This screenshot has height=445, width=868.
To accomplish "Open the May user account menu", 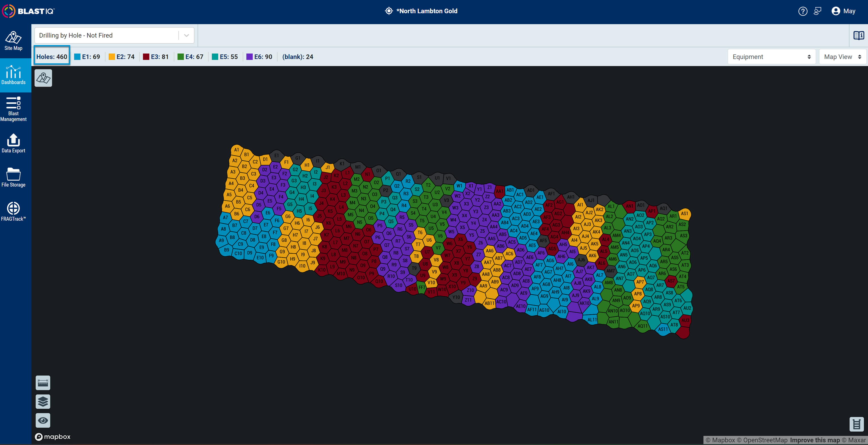I will click(843, 11).
